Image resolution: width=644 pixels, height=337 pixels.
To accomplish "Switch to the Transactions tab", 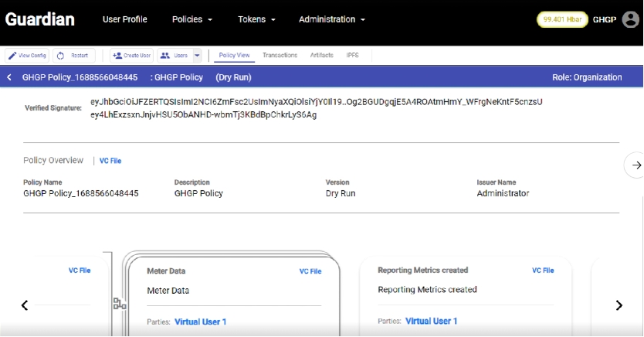I will tap(280, 56).
